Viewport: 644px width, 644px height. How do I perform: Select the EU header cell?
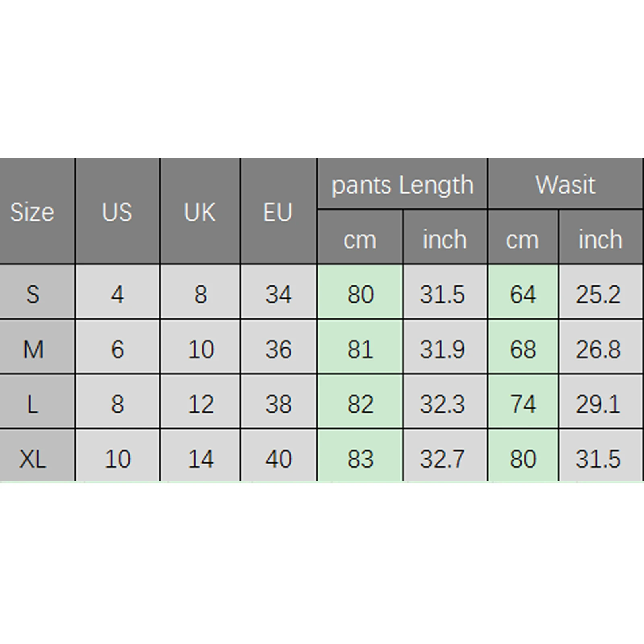pyautogui.click(x=279, y=211)
